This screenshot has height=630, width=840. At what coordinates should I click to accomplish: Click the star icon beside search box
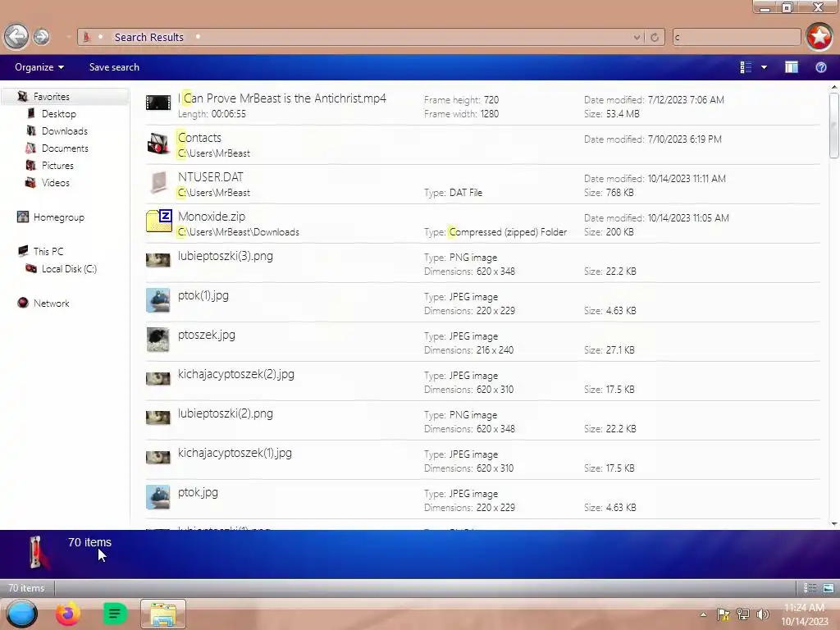[819, 37]
